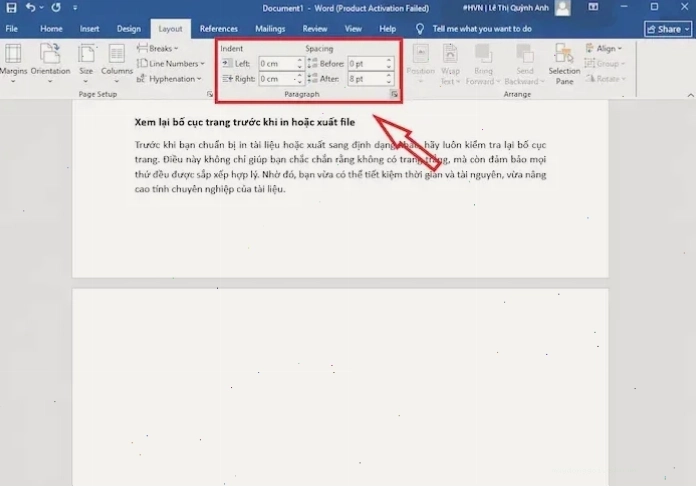Click the Undo arrow icon
The width and height of the screenshot is (696, 487).
click(x=30, y=8)
